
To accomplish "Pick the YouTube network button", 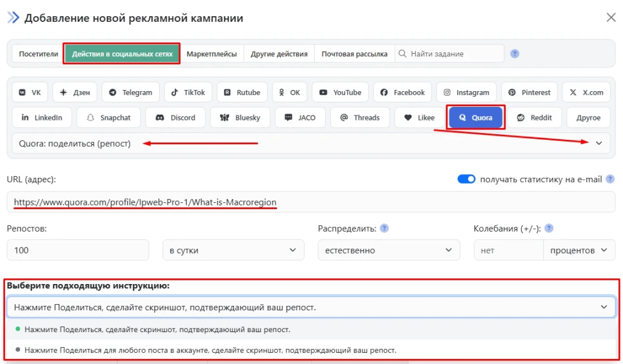I will pos(339,92).
